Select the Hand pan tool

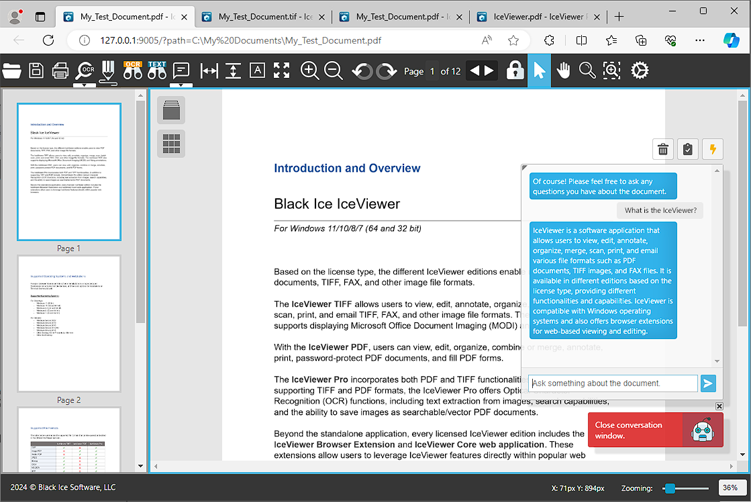[564, 71]
